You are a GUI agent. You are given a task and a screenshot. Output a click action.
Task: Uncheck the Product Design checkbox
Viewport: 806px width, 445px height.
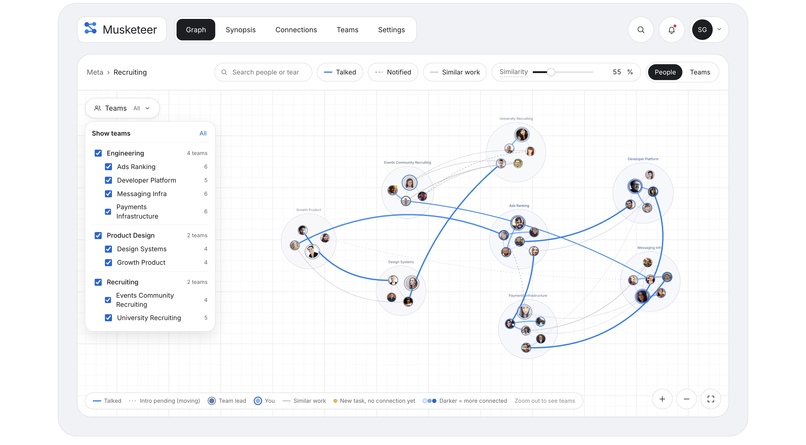[98, 235]
